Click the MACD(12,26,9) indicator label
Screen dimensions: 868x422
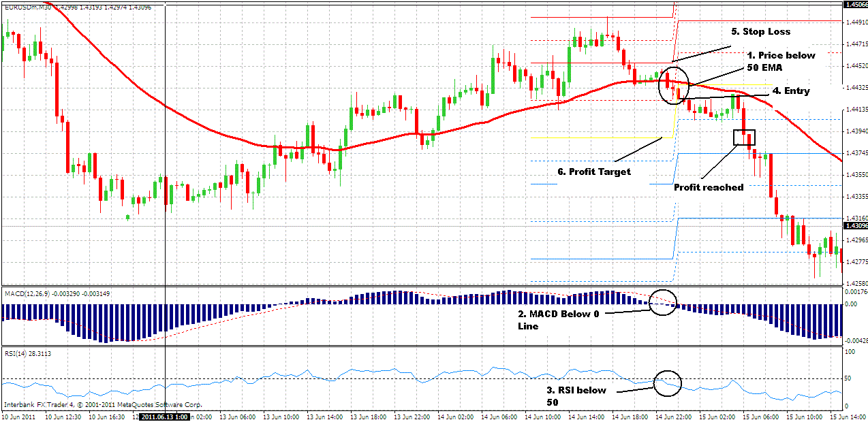pyautogui.click(x=27, y=293)
